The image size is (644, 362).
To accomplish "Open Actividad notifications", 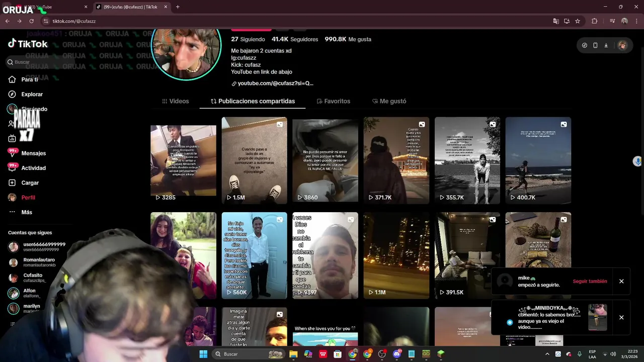I will (x=27, y=168).
